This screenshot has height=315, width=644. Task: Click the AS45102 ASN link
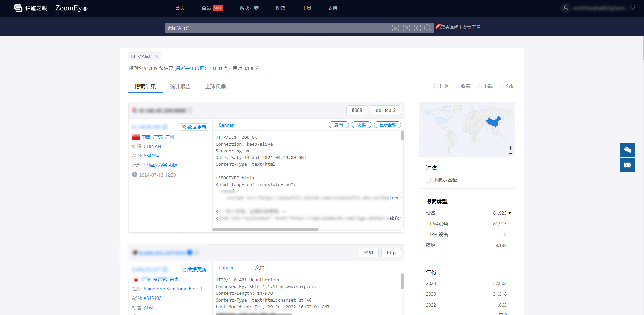tap(152, 298)
